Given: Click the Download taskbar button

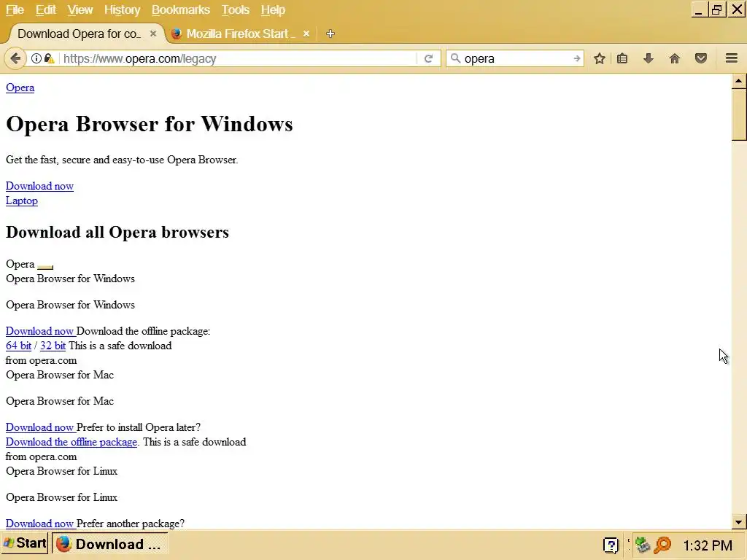Looking at the screenshot, I should click(109, 544).
